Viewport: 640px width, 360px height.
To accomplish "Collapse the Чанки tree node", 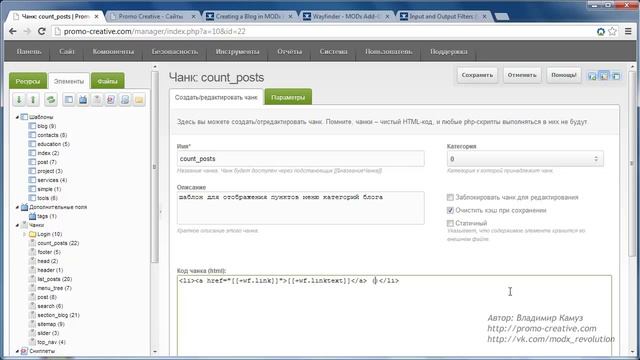I will [x=17, y=225].
